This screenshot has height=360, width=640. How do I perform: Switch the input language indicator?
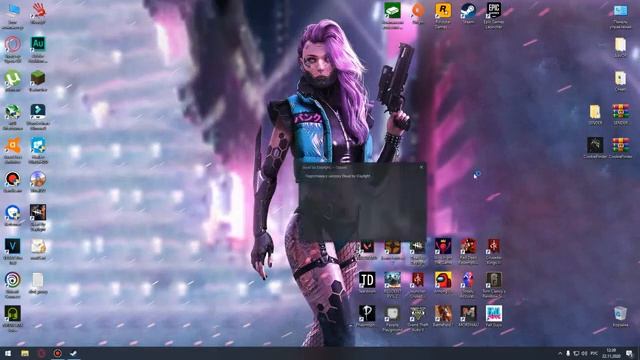(x=594, y=353)
